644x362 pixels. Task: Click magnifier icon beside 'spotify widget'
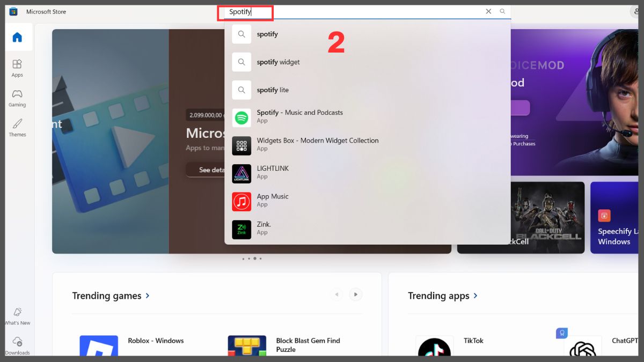pyautogui.click(x=241, y=62)
